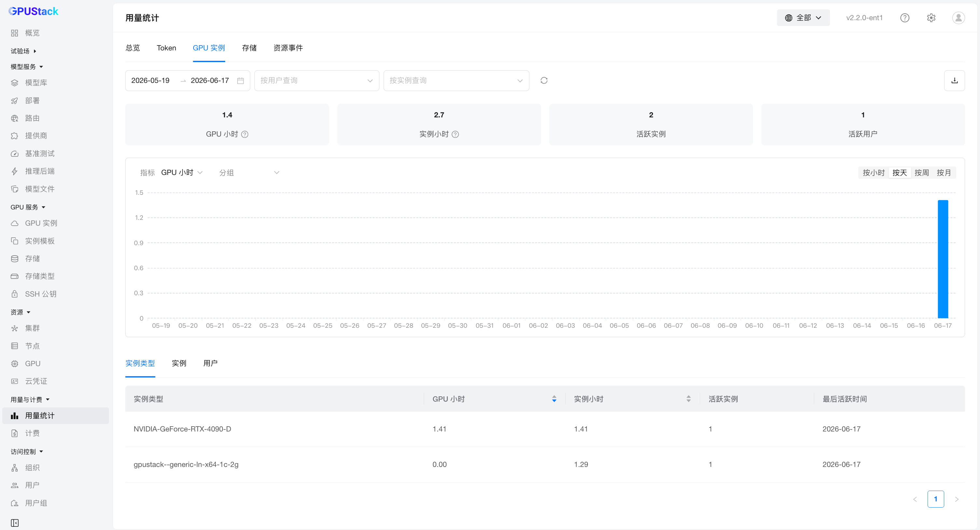Screen dimensions: 980x530
Task: Open the 指标 GPU 小时 metric dropdown
Action: (x=182, y=173)
